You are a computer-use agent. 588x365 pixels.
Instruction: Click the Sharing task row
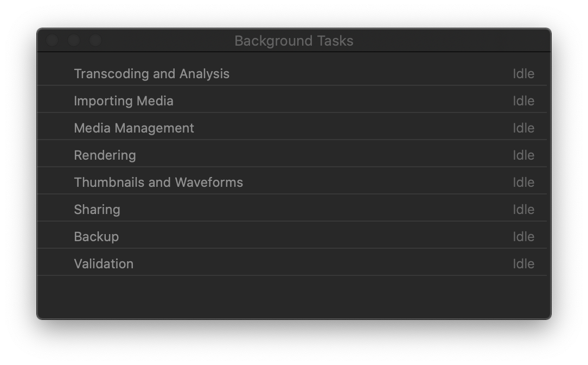[97, 210]
